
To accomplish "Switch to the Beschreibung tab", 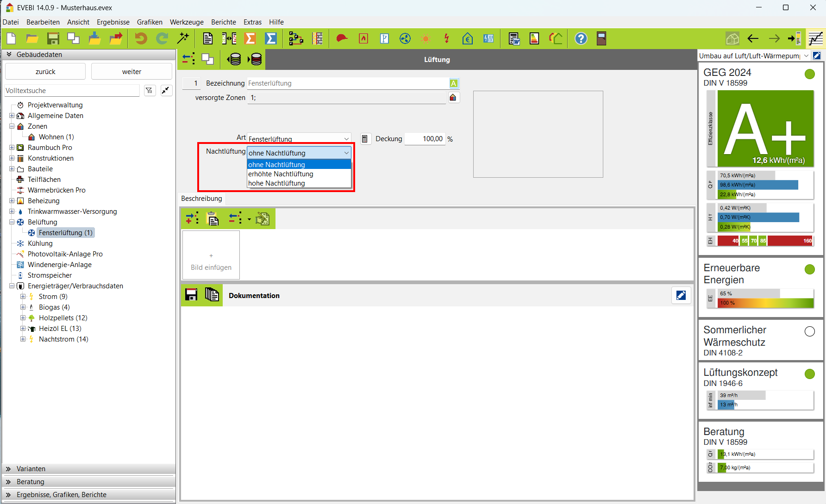I will point(201,199).
